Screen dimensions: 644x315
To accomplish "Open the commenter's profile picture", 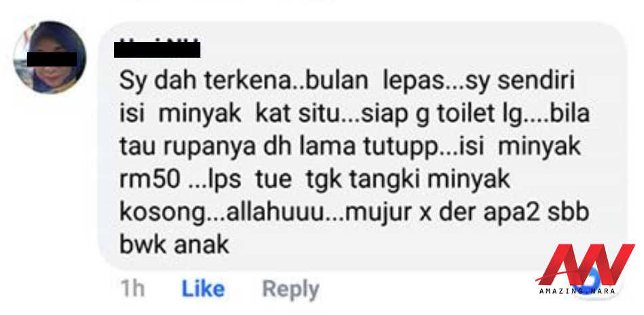I will click(50, 58).
